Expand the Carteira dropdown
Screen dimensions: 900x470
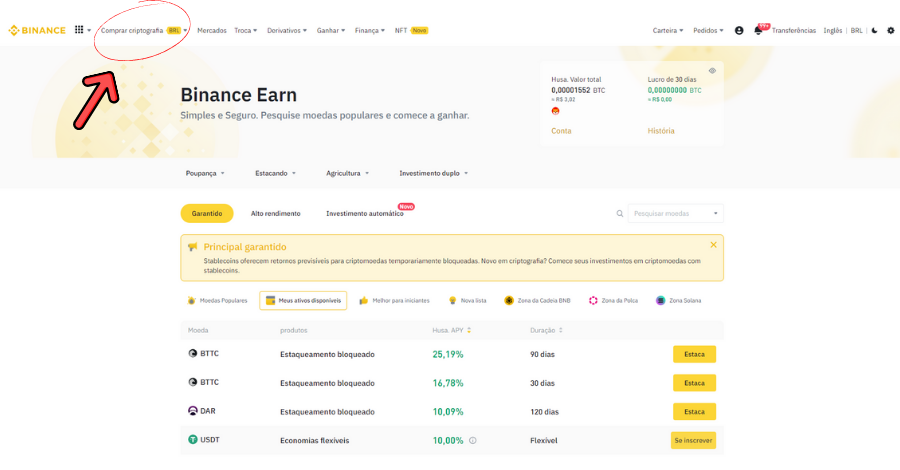[x=668, y=30]
